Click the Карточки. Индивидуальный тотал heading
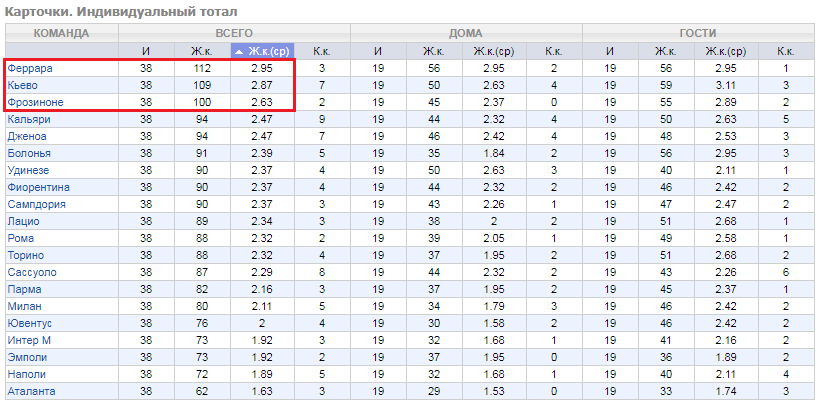 pos(121,11)
